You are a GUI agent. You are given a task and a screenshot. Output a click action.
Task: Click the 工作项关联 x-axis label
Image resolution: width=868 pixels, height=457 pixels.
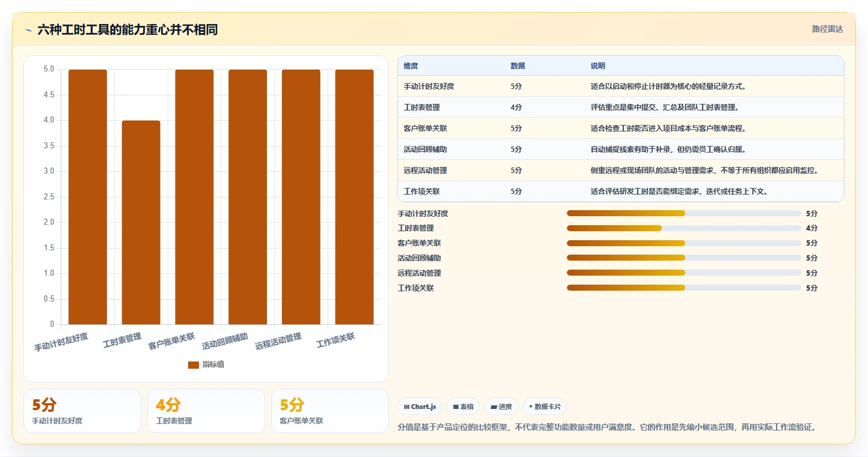pyautogui.click(x=335, y=340)
